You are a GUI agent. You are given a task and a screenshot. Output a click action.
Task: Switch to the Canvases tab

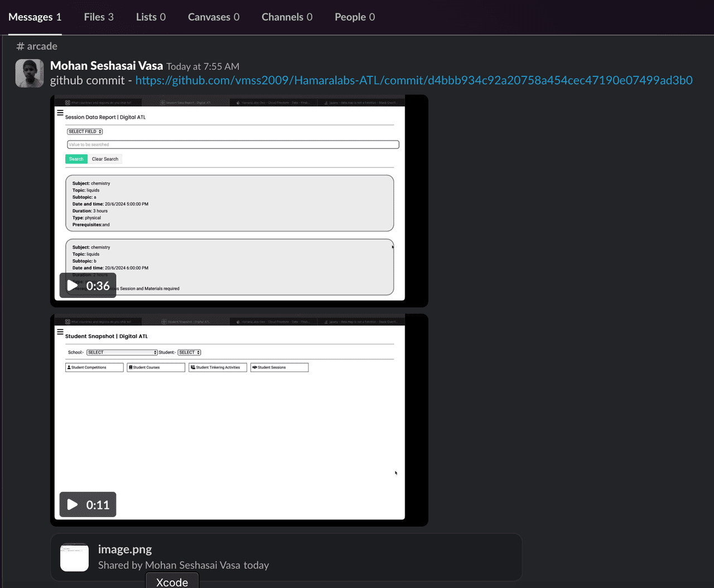pos(213,17)
